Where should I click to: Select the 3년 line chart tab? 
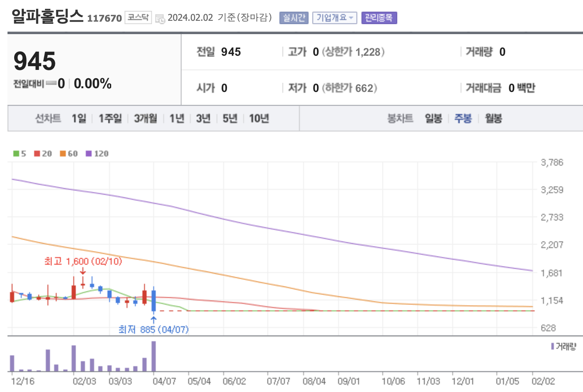(203, 119)
